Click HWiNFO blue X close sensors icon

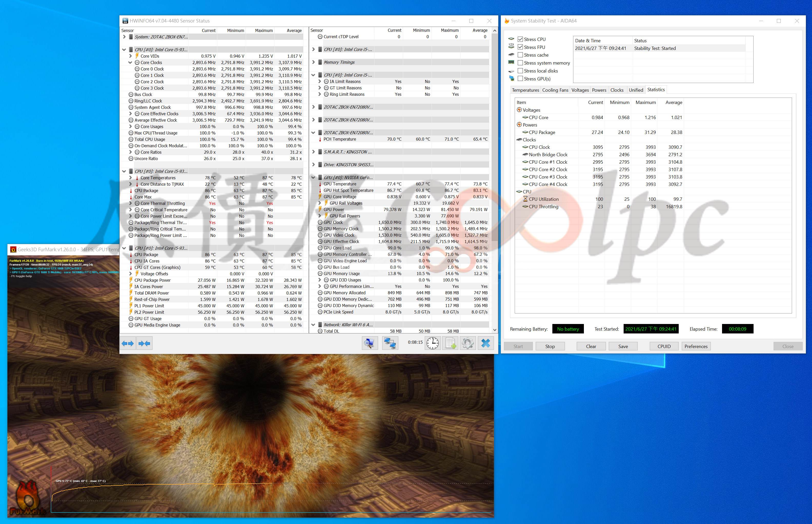click(x=486, y=343)
